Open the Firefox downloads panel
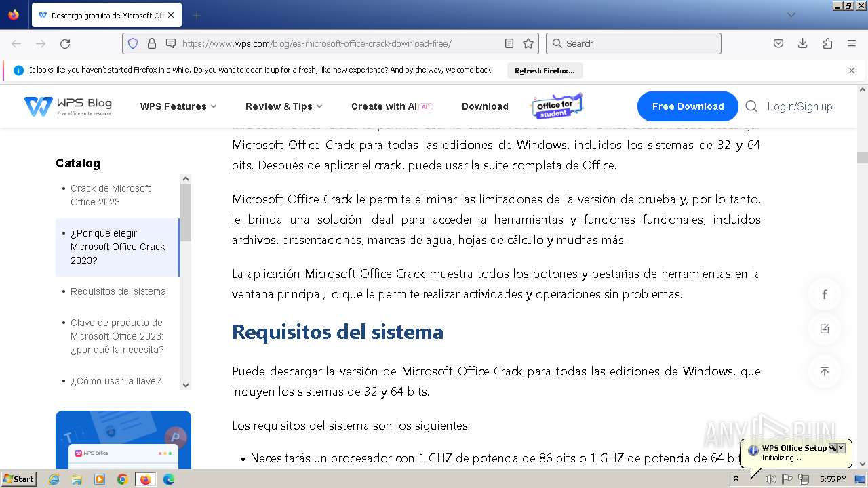 803,43
